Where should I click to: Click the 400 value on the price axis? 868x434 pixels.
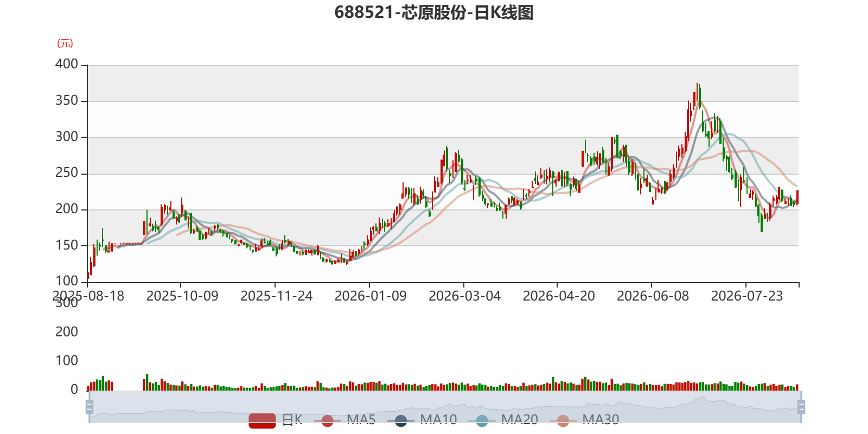[x=67, y=64]
